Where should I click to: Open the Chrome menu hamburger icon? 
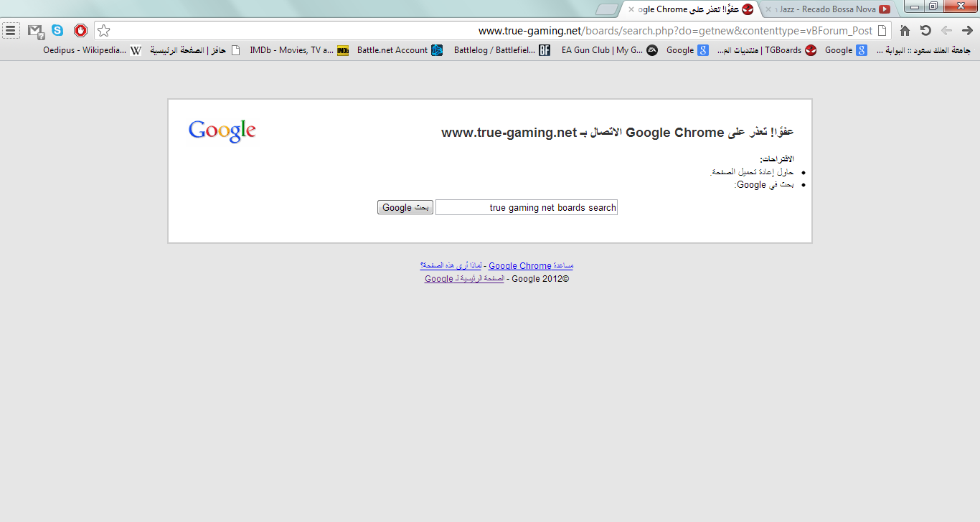[x=11, y=31]
